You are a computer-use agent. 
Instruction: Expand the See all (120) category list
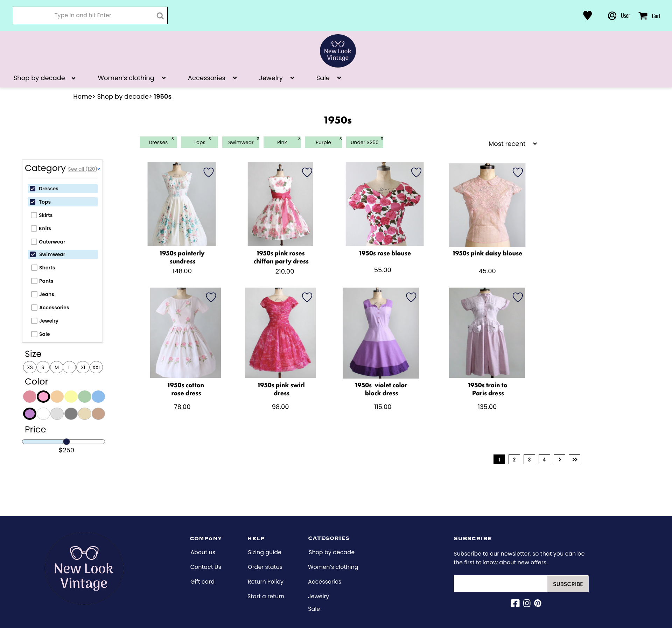(x=83, y=169)
